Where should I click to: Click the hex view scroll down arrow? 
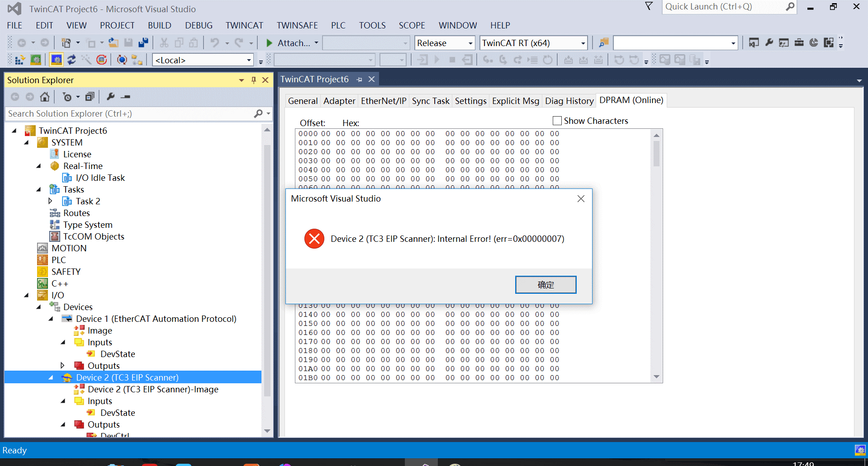coord(656,377)
